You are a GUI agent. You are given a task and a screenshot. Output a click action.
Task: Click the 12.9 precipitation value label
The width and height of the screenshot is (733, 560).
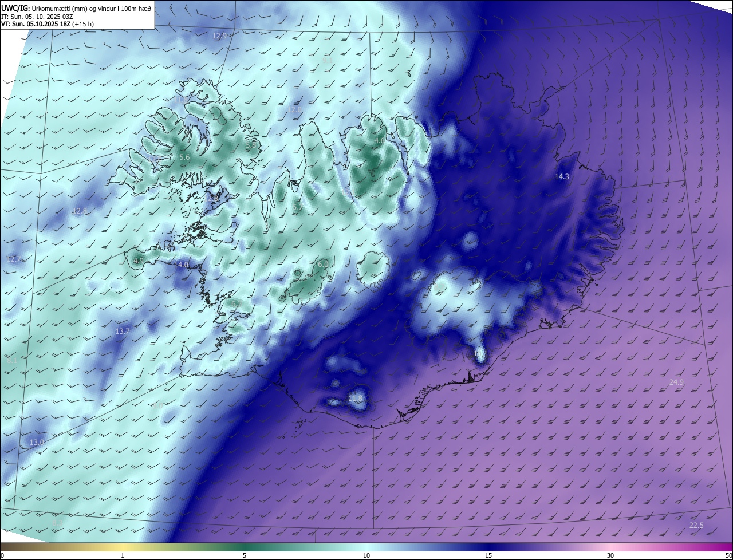[x=220, y=36]
